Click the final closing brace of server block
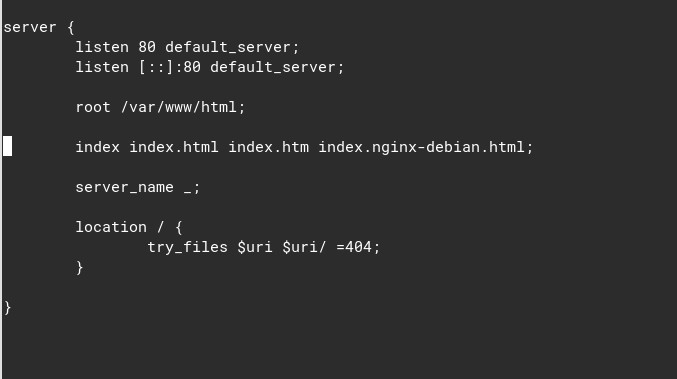The width and height of the screenshot is (677, 379). coord(7,308)
